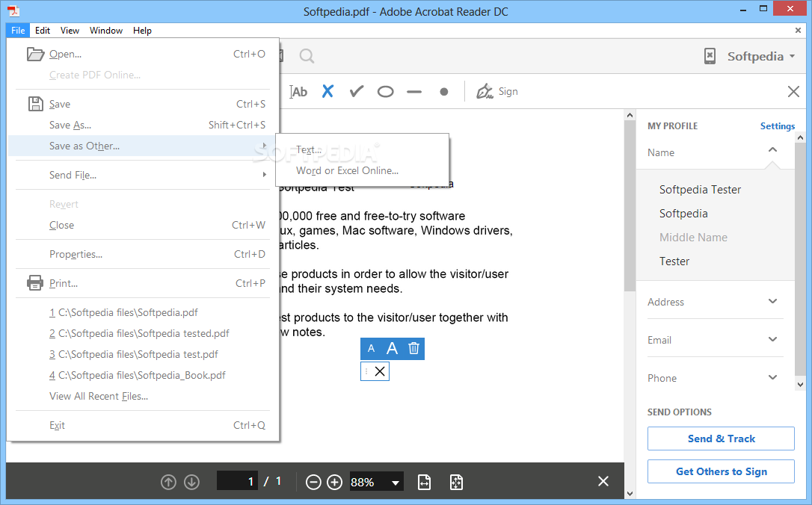Image resolution: width=812 pixels, height=505 pixels.
Task: Expand the Phone profile section
Action: tap(772, 378)
